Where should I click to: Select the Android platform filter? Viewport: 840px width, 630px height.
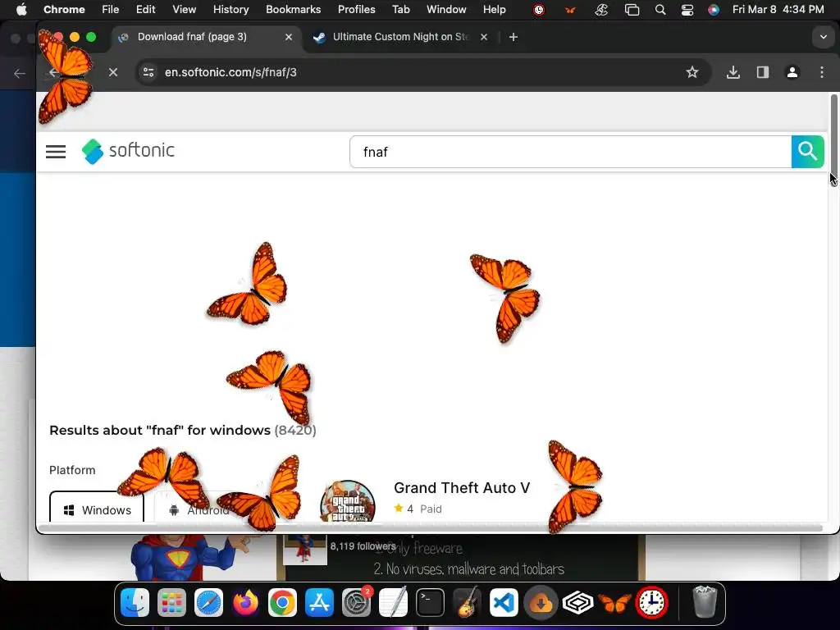[199, 509]
